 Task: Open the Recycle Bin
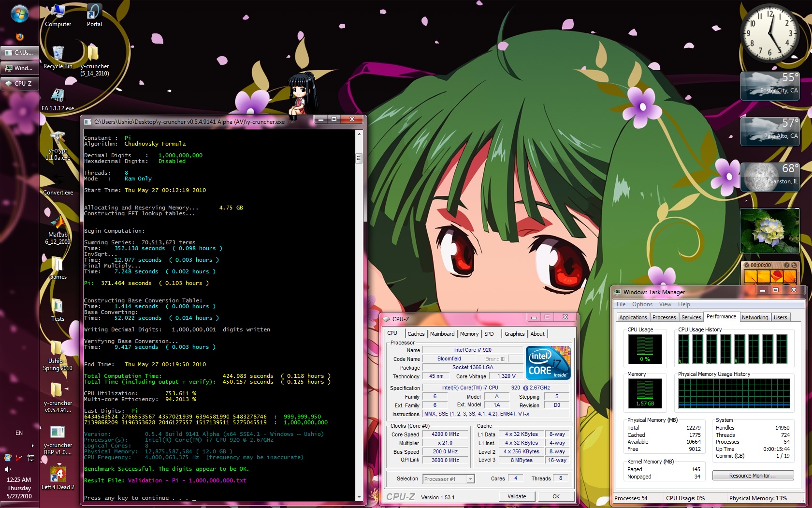[58, 58]
